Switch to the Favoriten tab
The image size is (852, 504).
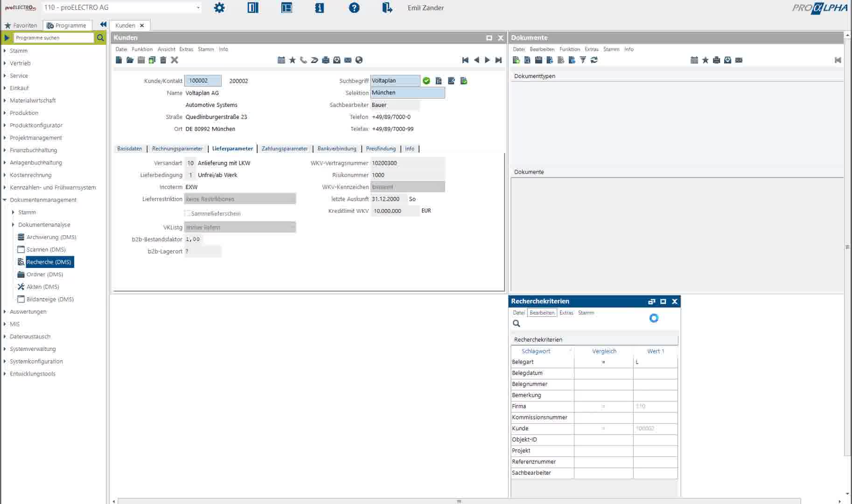coord(21,25)
